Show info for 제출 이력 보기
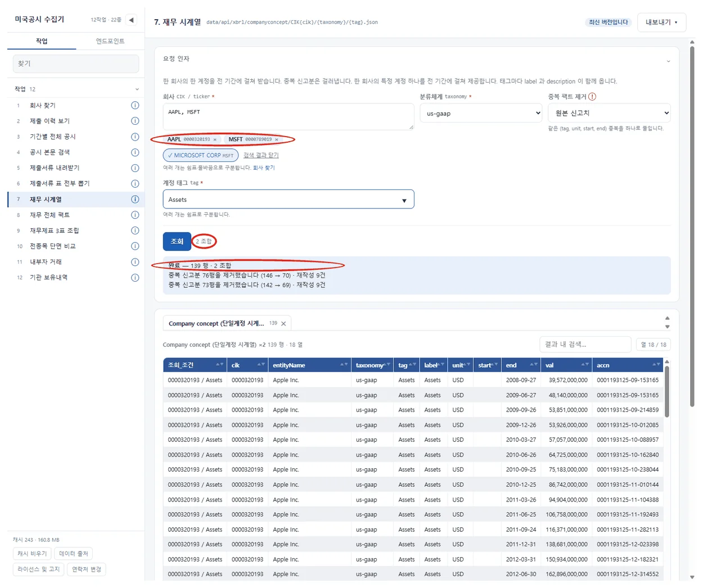703x588 pixels. tap(135, 121)
